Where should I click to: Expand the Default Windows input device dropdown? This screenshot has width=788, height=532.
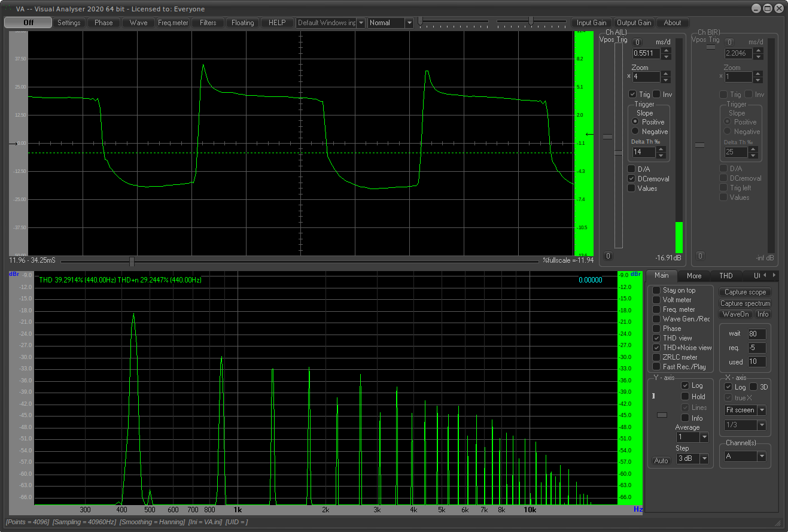tap(361, 23)
